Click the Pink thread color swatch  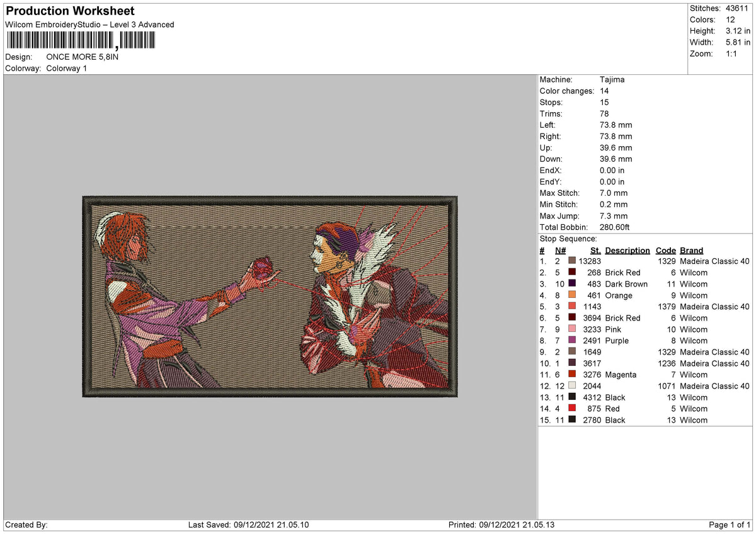572,329
